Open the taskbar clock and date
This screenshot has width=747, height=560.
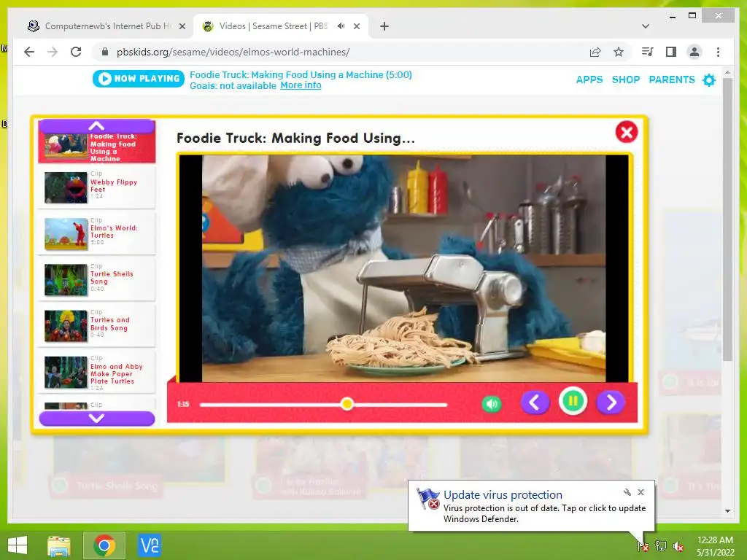[x=715, y=546]
